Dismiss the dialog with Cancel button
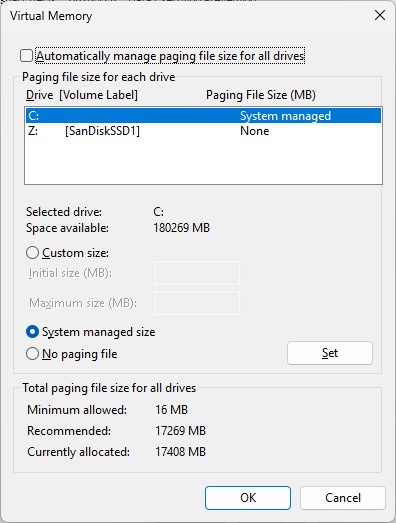This screenshot has height=523, width=396. click(343, 498)
